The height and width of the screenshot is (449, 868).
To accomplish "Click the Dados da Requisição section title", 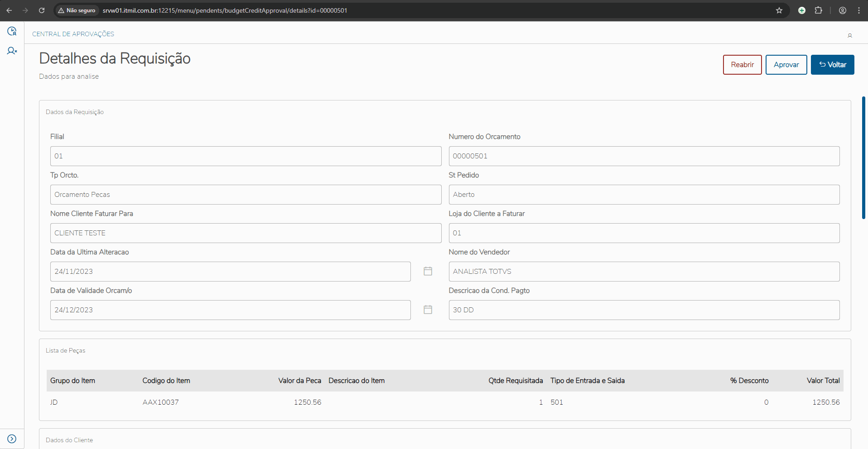I will coord(75,112).
